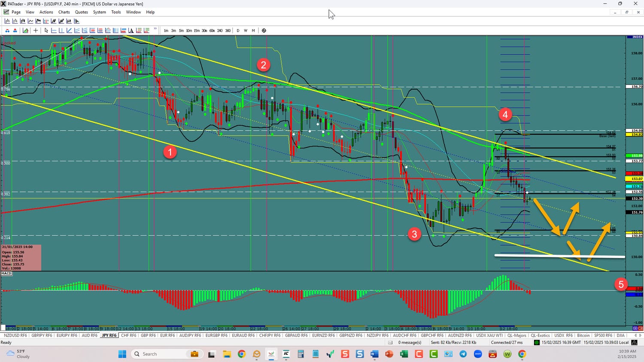
Task: Switch to the GBPJPY RF6 tab
Action: point(41,335)
